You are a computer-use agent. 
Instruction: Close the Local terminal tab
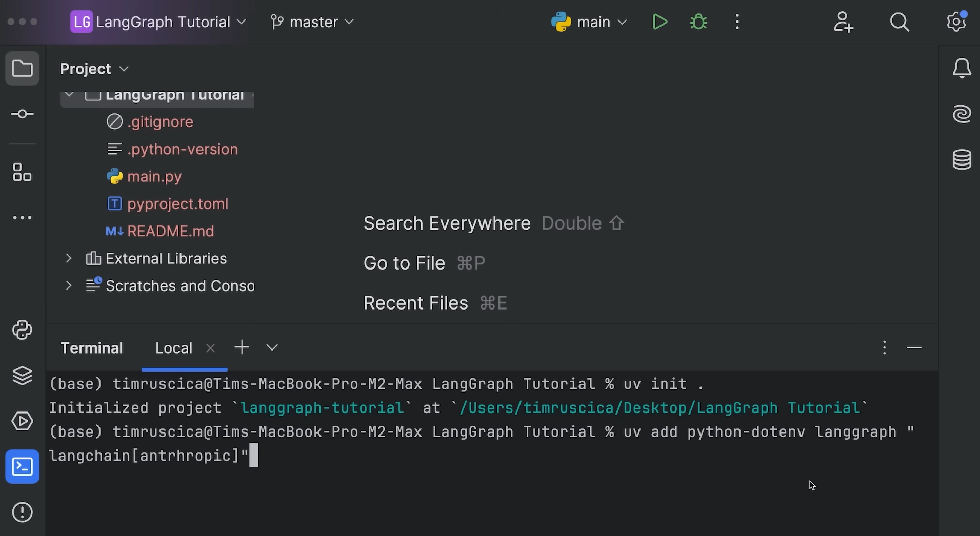210,348
